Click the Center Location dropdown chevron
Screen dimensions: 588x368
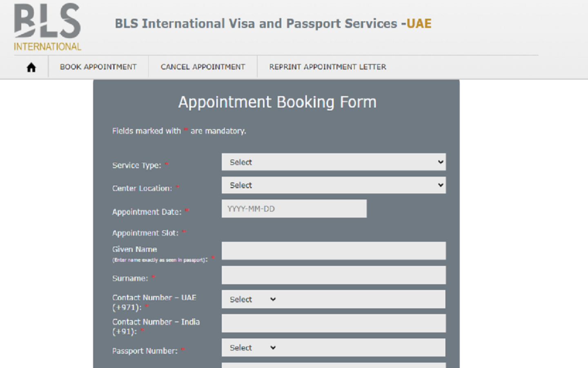(440, 185)
